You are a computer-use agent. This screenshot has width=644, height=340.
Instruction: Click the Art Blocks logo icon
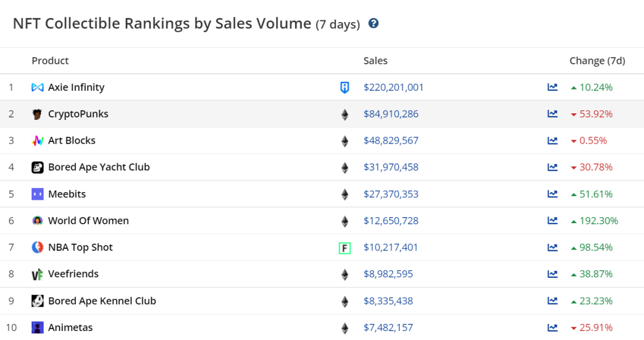38,141
